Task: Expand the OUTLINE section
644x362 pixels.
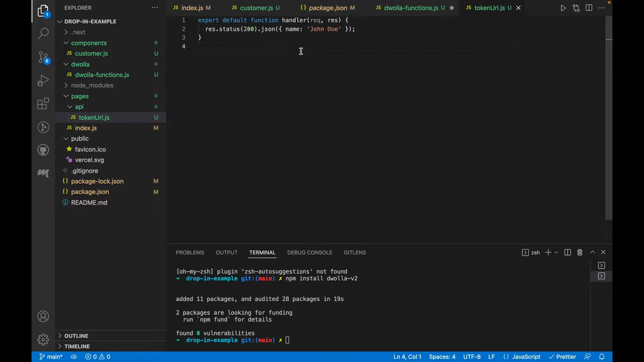Action: pyautogui.click(x=76, y=336)
